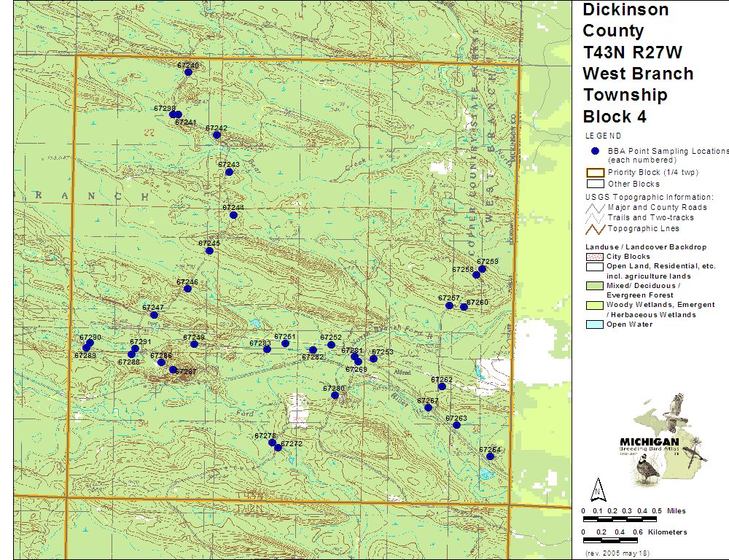Select sampling point 67253
Viewport: 729px width, 560px height.
click(373, 359)
